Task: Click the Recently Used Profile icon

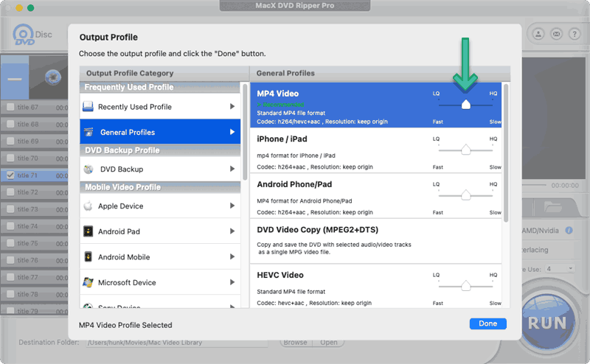Action: click(x=88, y=106)
